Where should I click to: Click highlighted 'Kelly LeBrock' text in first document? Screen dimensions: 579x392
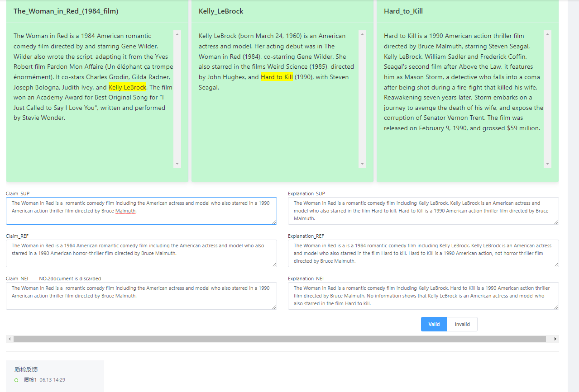(x=128, y=87)
